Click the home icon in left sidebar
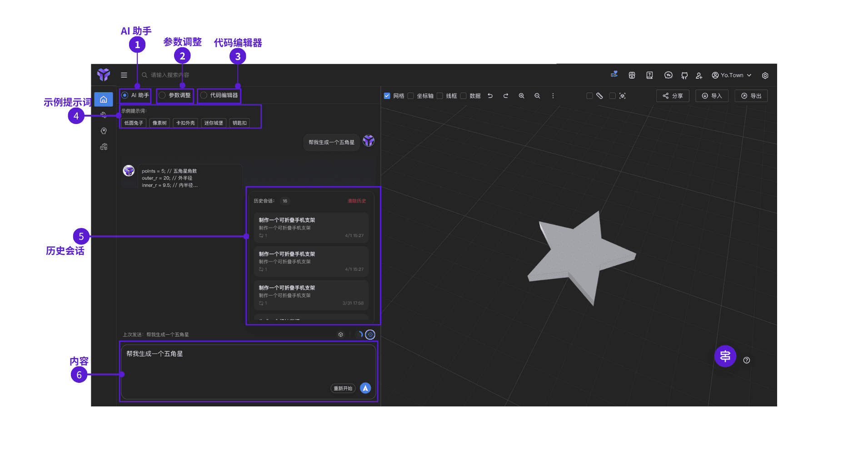 pyautogui.click(x=104, y=99)
